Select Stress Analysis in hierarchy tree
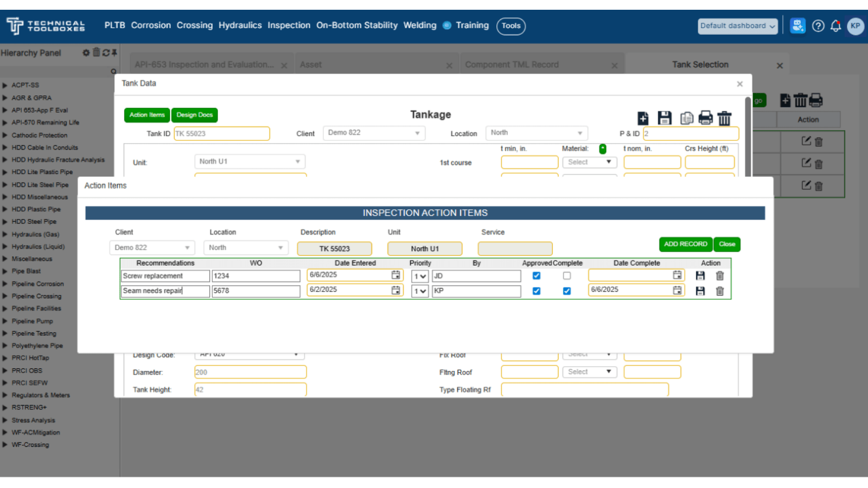The width and height of the screenshot is (868, 488). tap(33, 420)
